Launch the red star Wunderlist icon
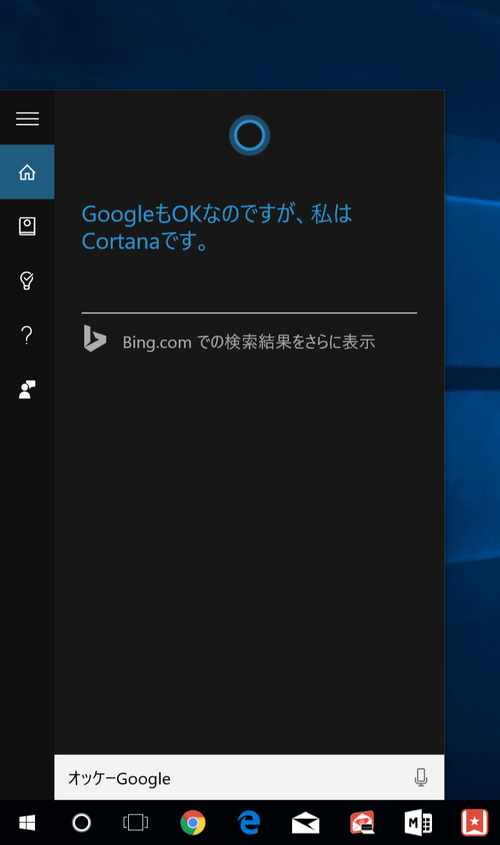Screen dimensions: 500x845 point(475,823)
